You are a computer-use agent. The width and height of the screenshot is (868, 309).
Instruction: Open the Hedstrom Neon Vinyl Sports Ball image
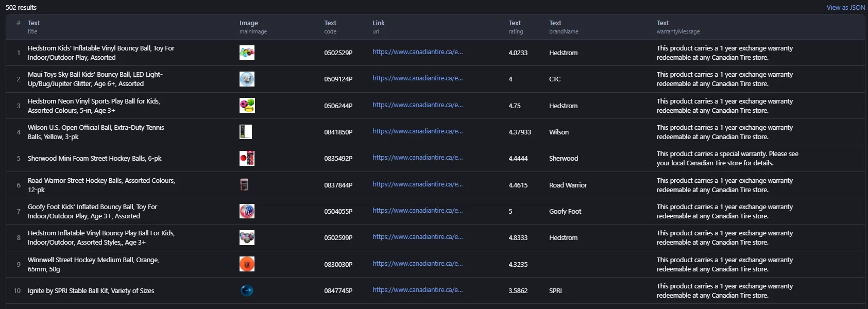[247, 106]
